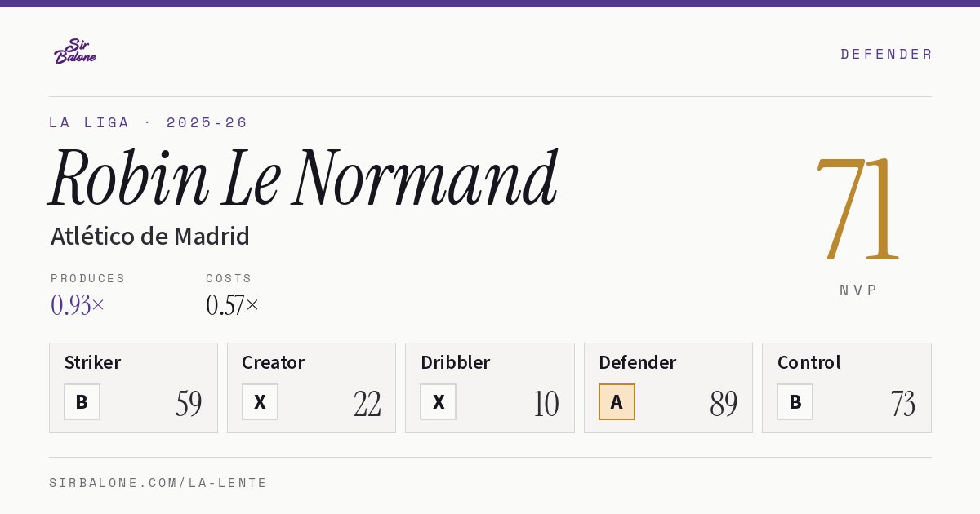Open the SIRBALONE.COM/LA-LENTE link
The height and width of the screenshot is (514, 980).
158,483
